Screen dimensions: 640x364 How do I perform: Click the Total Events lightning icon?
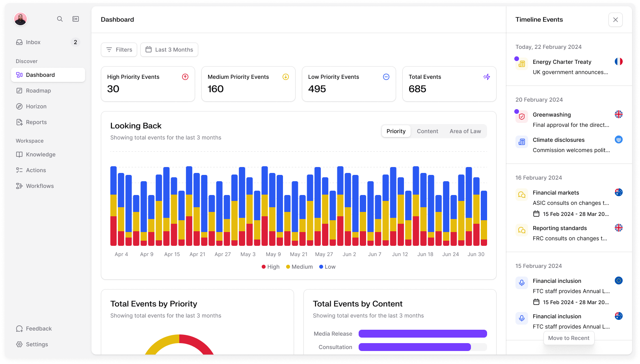487,77
